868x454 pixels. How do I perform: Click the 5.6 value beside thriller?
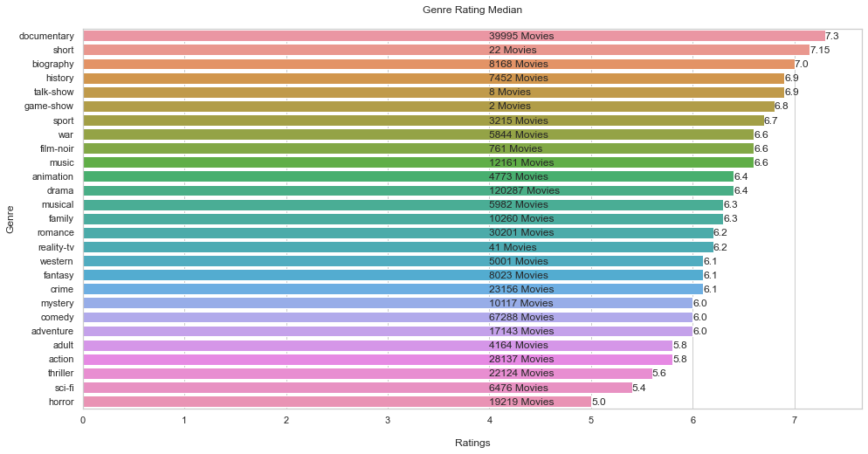659,373
